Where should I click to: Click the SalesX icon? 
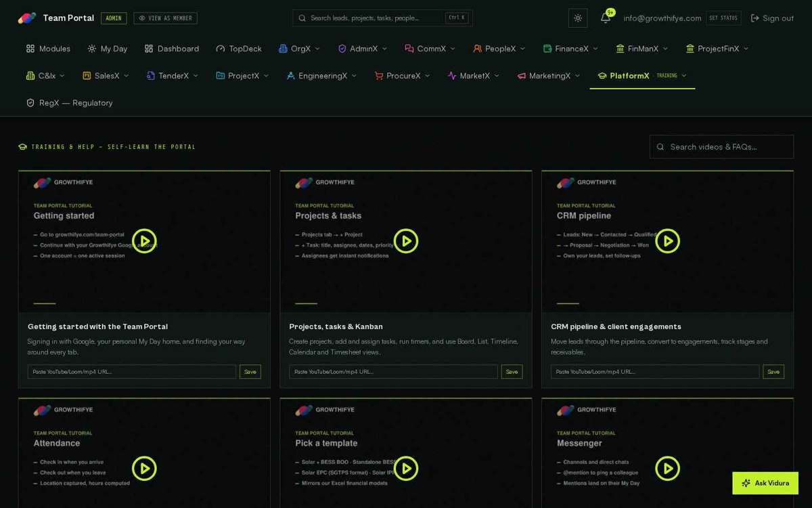pyautogui.click(x=87, y=76)
